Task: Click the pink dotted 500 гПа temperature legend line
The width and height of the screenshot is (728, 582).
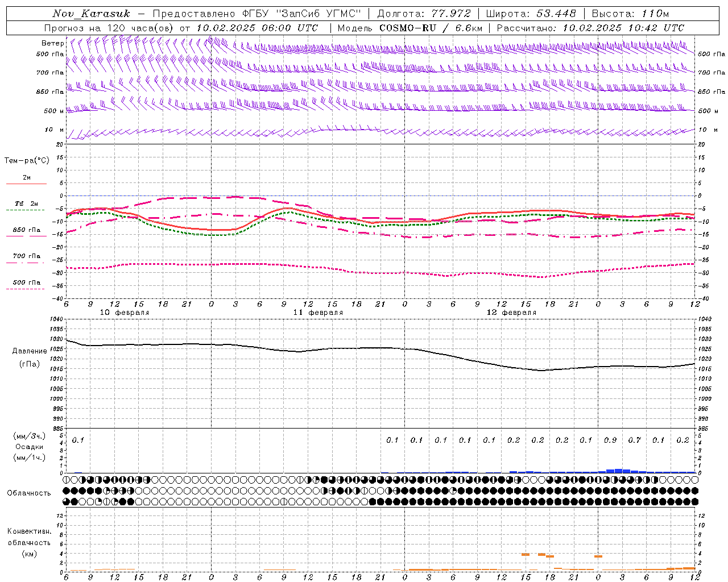Action: pyautogui.click(x=26, y=289)
